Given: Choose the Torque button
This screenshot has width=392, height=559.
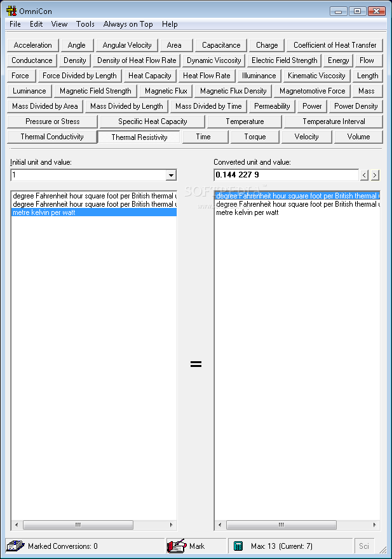Looking at the screenshot, I should [255, 137].
